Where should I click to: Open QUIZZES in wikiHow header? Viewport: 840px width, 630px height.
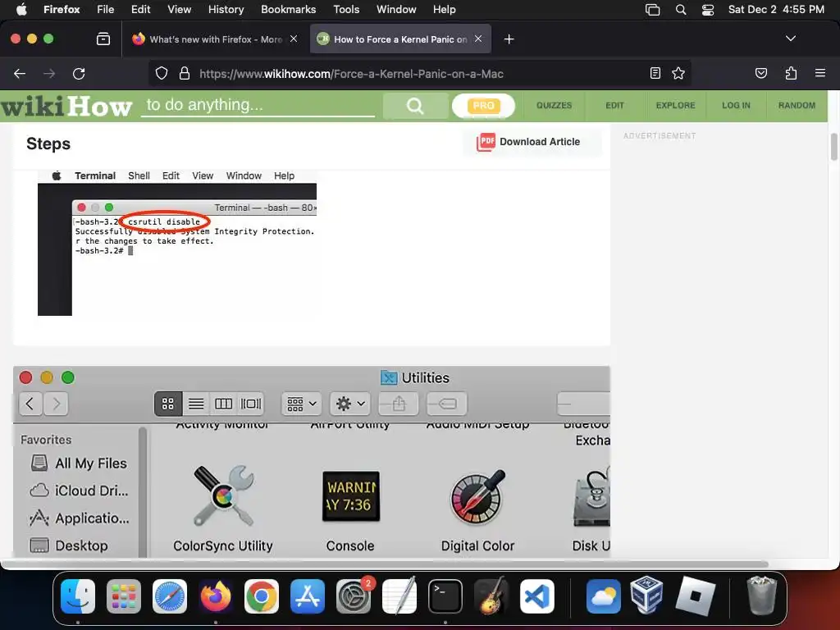click(555, 106)
